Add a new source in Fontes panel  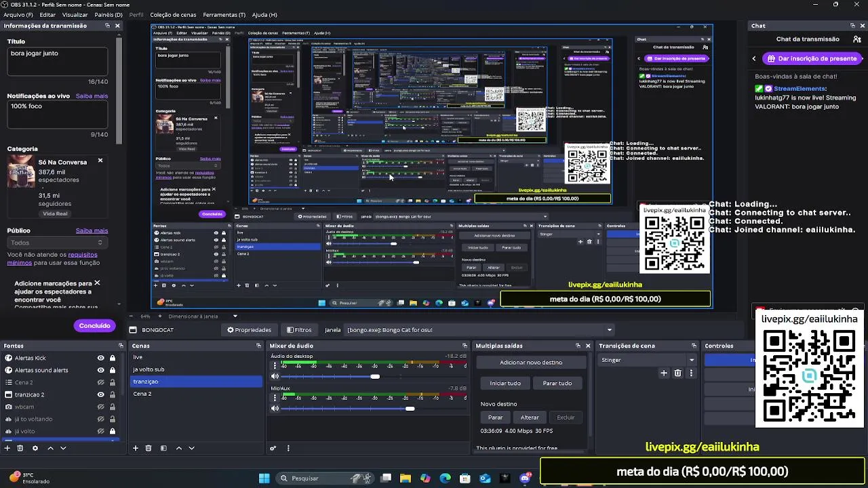pyautogui.click(x=7, y=448)
